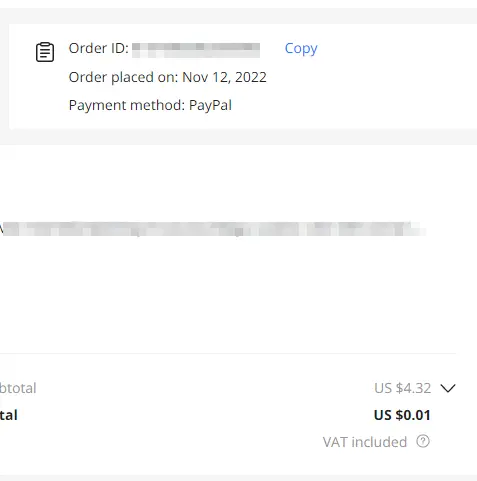Click the partially visible Subtotal label
477x481 pixels.
click(18, 388)
